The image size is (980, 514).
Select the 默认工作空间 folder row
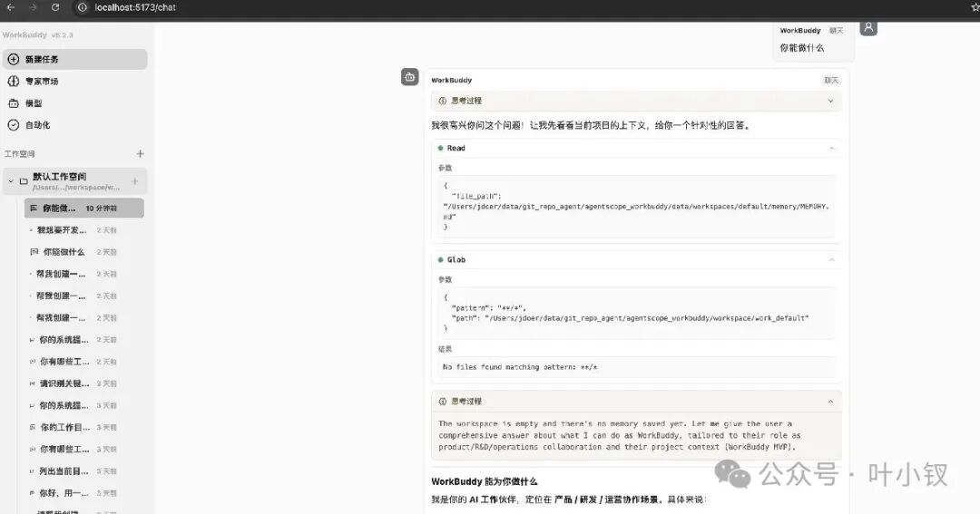coord(75,181)
